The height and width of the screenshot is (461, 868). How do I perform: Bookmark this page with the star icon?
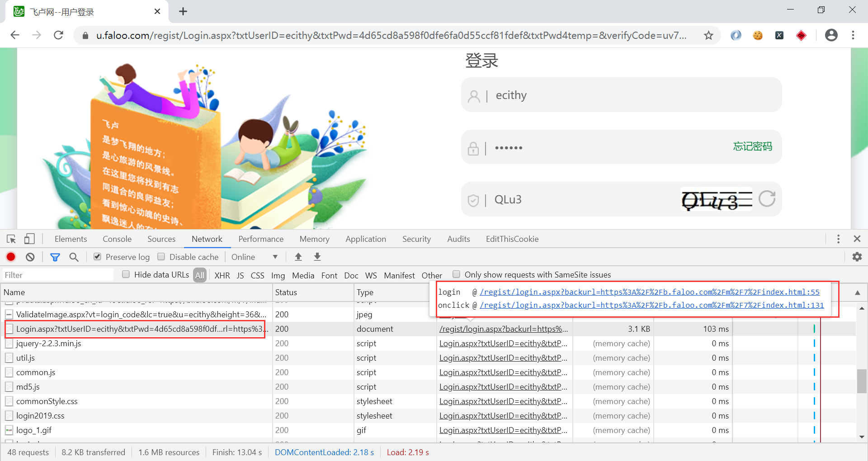click(708, 35)
